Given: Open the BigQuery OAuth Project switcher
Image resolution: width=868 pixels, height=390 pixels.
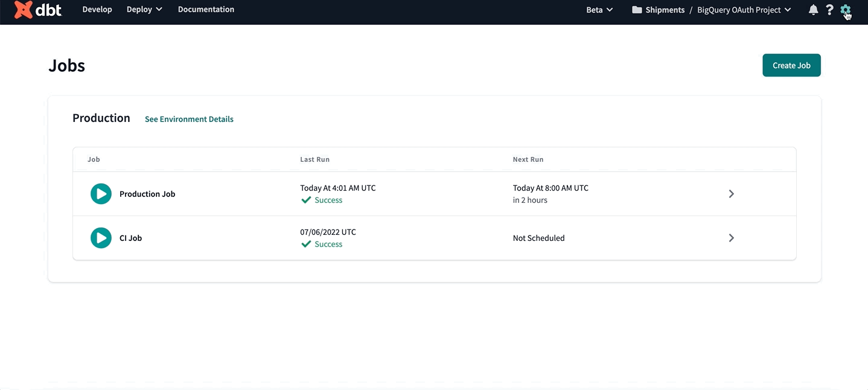Looking at the screenshot, I should (x=744, y=9).
